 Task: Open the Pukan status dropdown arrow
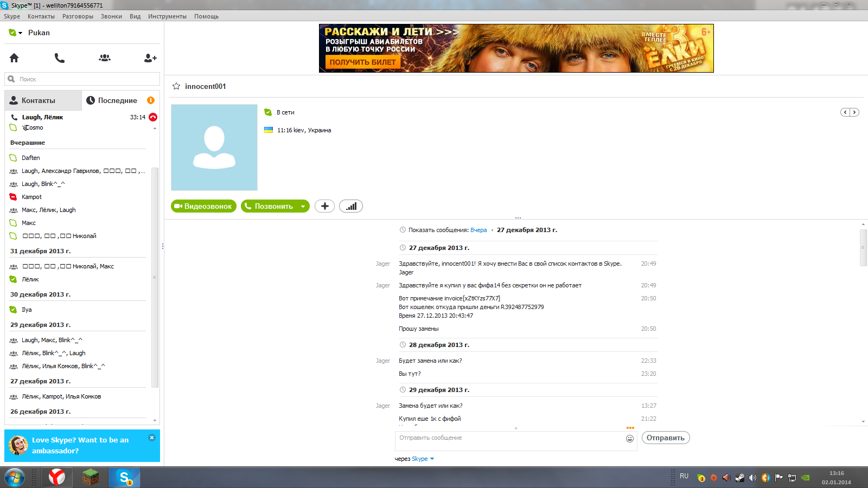tap(21, 33)
